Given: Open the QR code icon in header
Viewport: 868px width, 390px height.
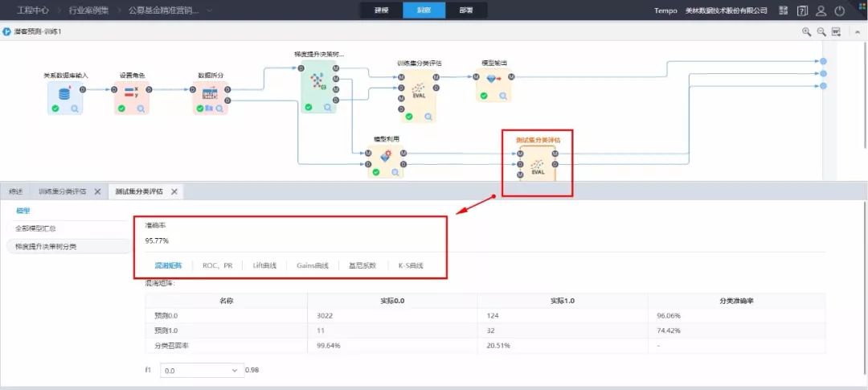Looking at the screenshot, I should [x=784, y=10].
